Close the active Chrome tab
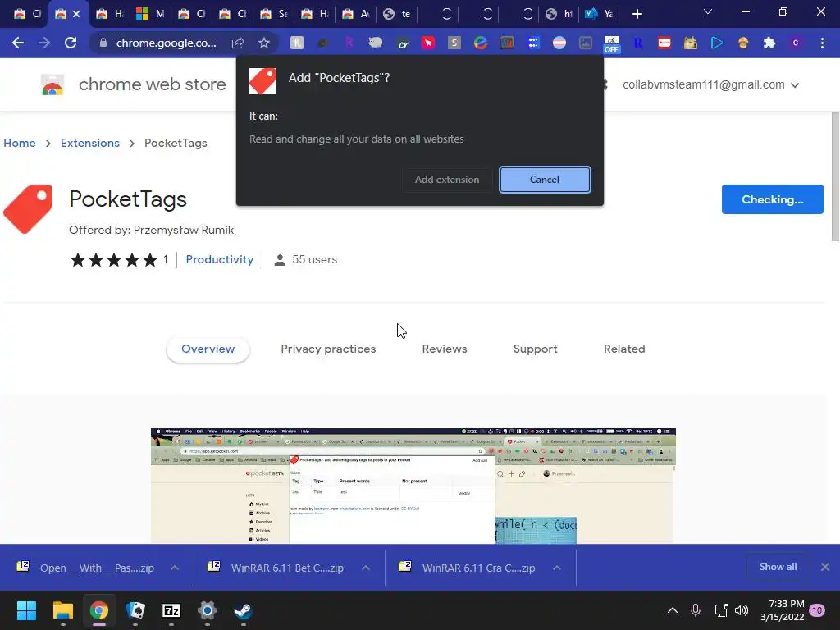This screenshot has height=630, width=840. tap(76, 14)
